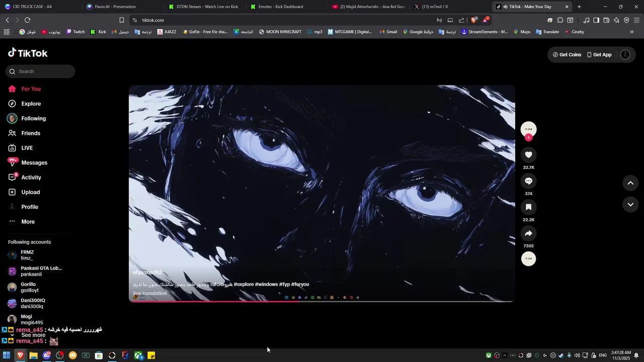
Task: Open the Upload page
Action: click(x=25, y=192)
